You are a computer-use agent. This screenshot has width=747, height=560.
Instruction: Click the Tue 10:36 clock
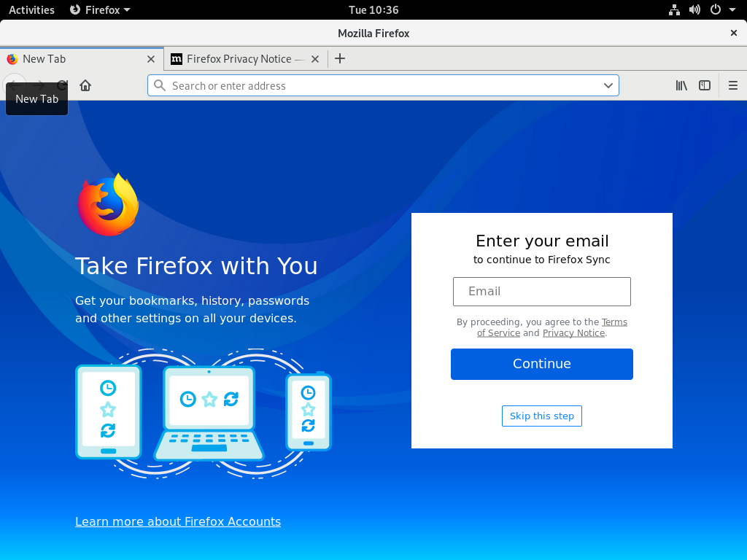[373, 9]
